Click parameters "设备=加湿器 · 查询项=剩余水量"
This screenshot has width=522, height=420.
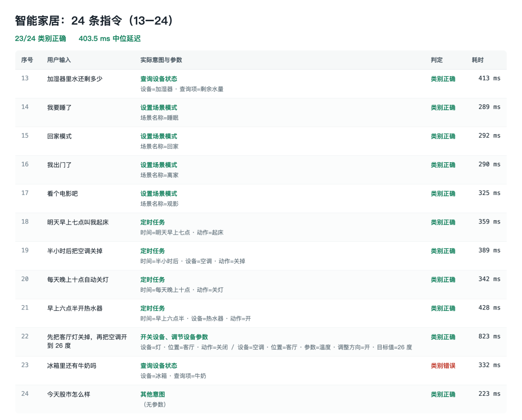point(182,89)
